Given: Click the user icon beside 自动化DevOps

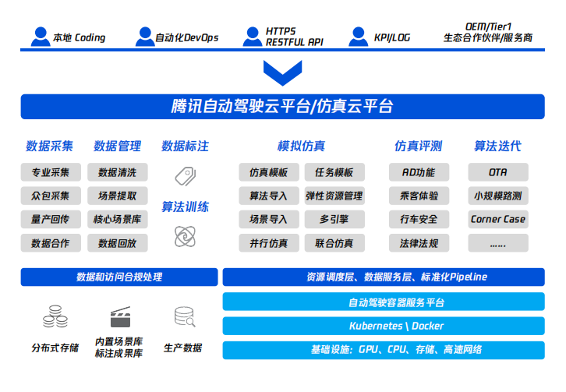Looking at the screenshot, I should pyautogui.click(x=145, y=37).
